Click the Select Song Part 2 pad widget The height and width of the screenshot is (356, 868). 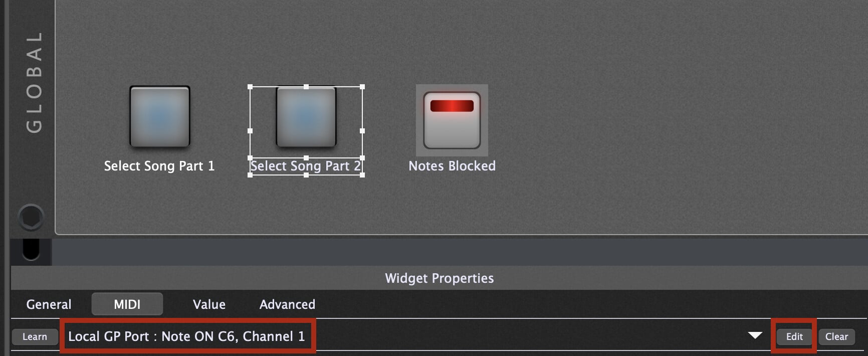(306, 117)
